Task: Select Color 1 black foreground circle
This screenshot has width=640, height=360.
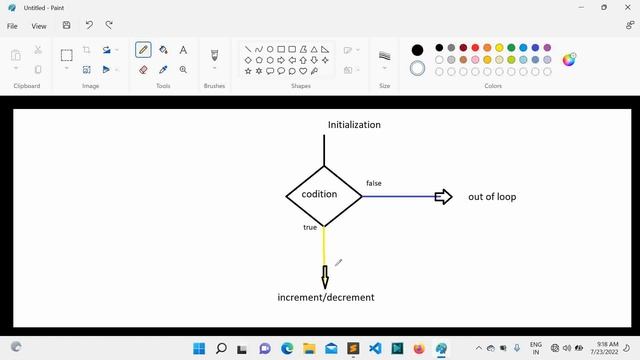Action: (417, 50)
